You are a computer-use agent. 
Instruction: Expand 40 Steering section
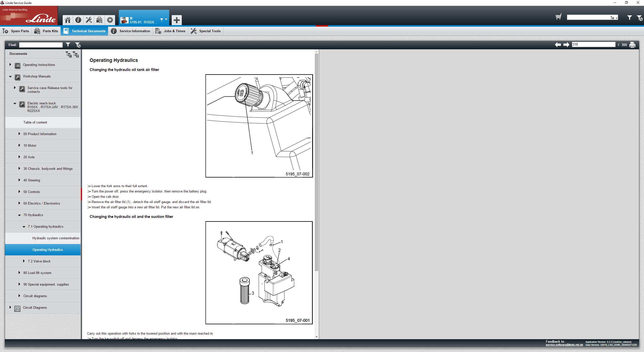tap(19, 180)
